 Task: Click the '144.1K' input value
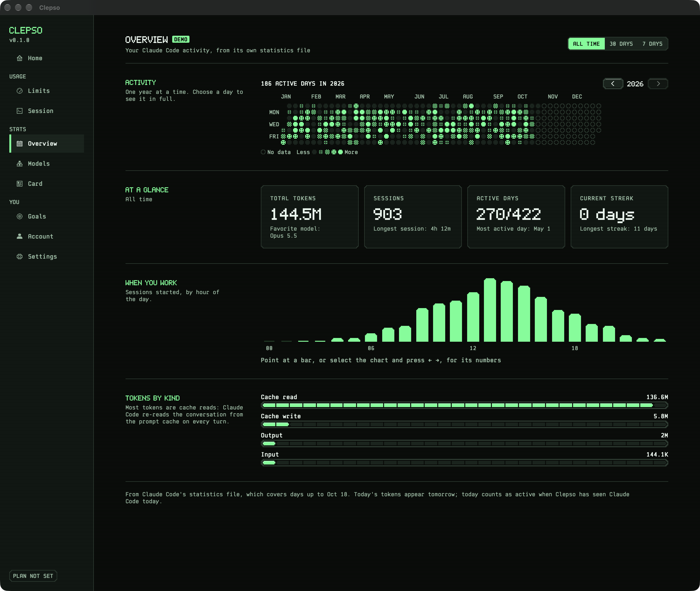pyautogui.click(x=657, y=454)
